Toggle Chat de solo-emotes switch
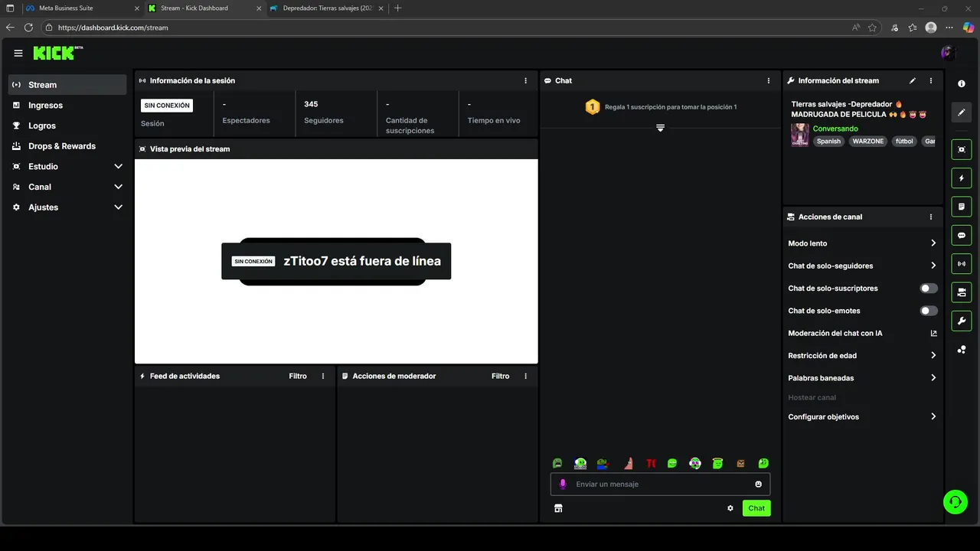Image resolution: width=980 pixels, height=551 pixels. (929, 311)
